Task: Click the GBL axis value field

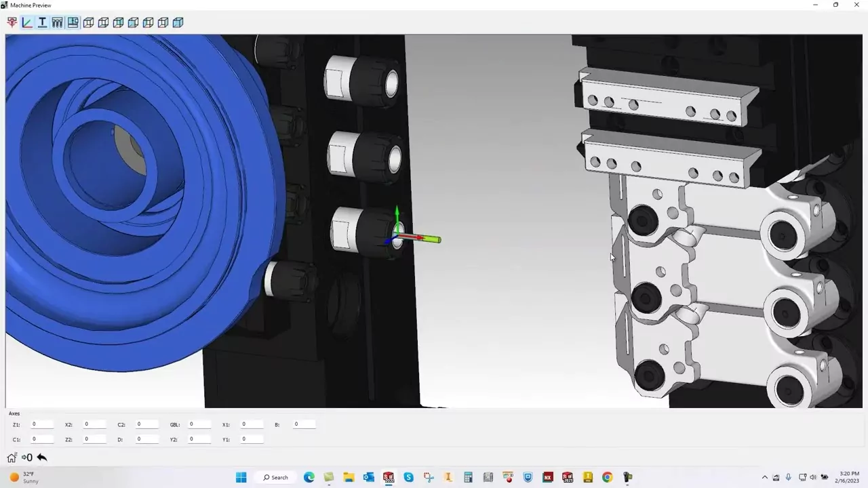Action: pyautogui.click(x=199, y=424)
